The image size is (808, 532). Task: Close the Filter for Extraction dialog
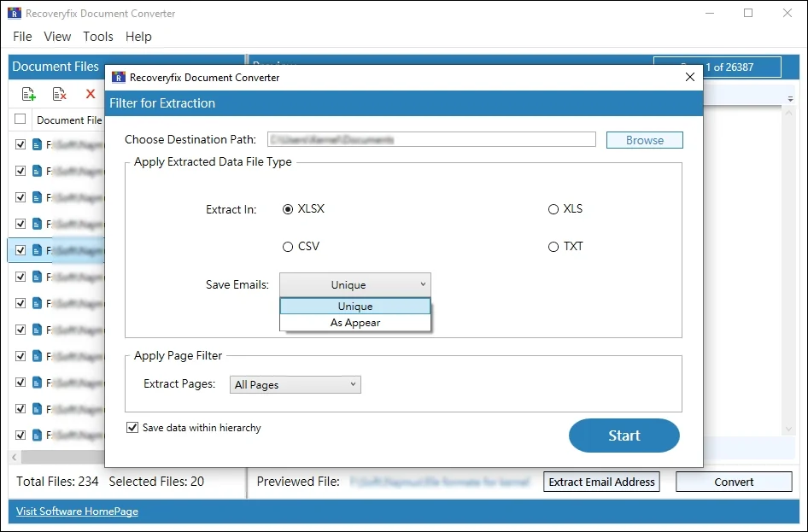pos(690,77)
